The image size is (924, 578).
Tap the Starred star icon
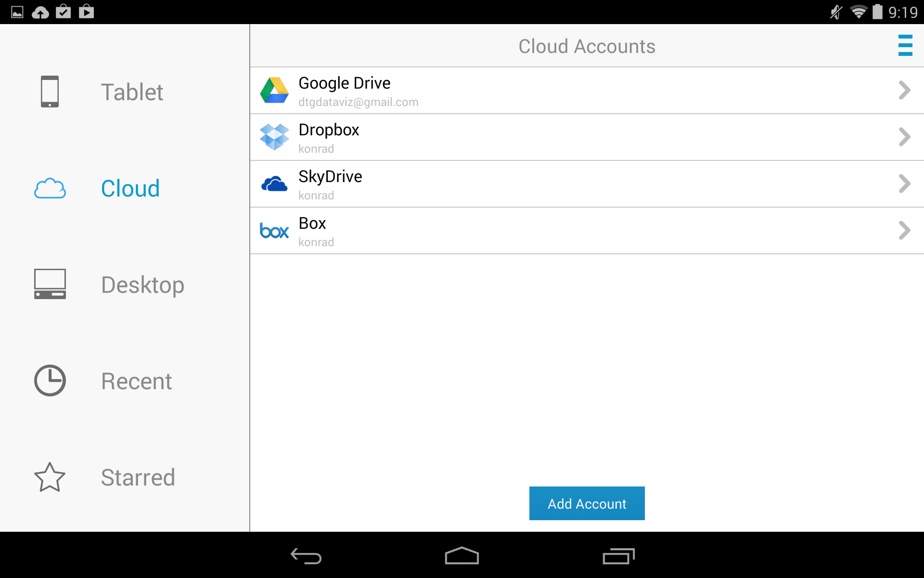[50, 477]
